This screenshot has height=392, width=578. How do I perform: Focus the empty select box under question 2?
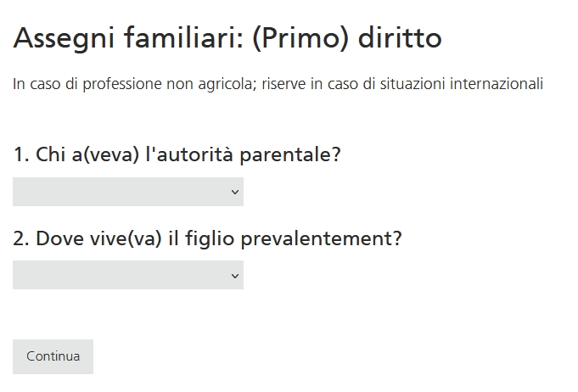119,275
